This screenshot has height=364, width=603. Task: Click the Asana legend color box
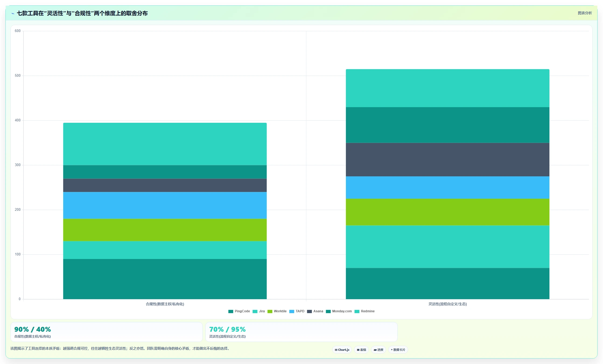click(x=309, y=311)
